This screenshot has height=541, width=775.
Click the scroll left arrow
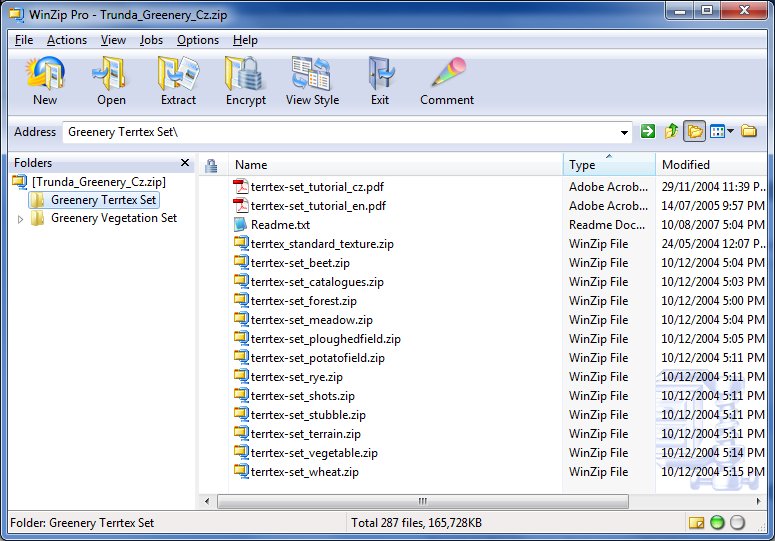point(207,501)
